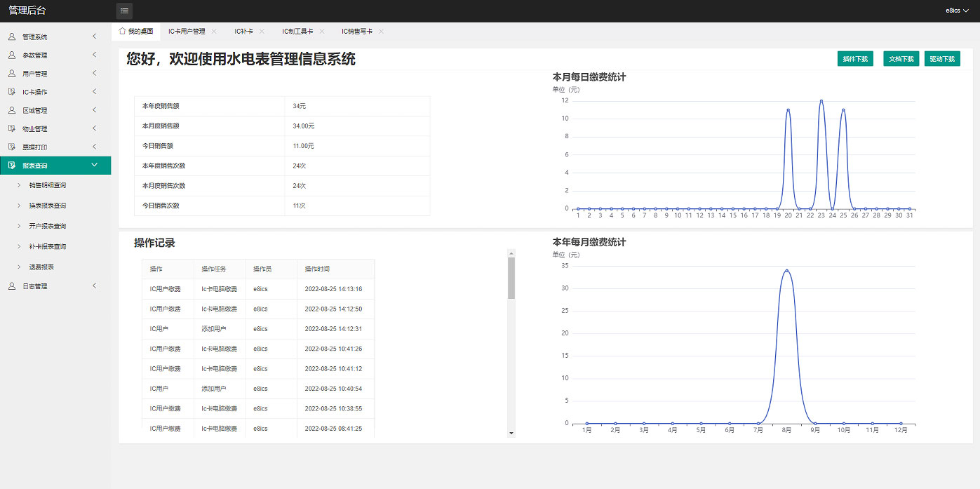Collapse the 报表查询 menu chevron

[x=95, y=165]
